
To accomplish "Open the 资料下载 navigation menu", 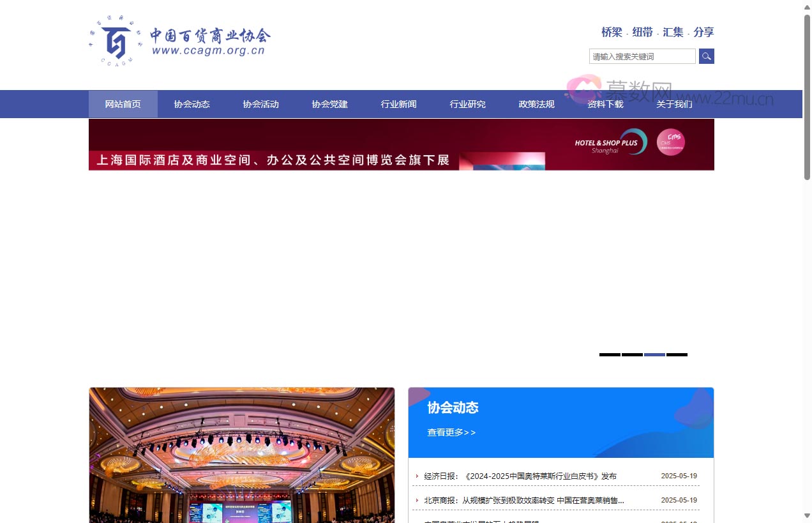I will click(x=605, y=104).
